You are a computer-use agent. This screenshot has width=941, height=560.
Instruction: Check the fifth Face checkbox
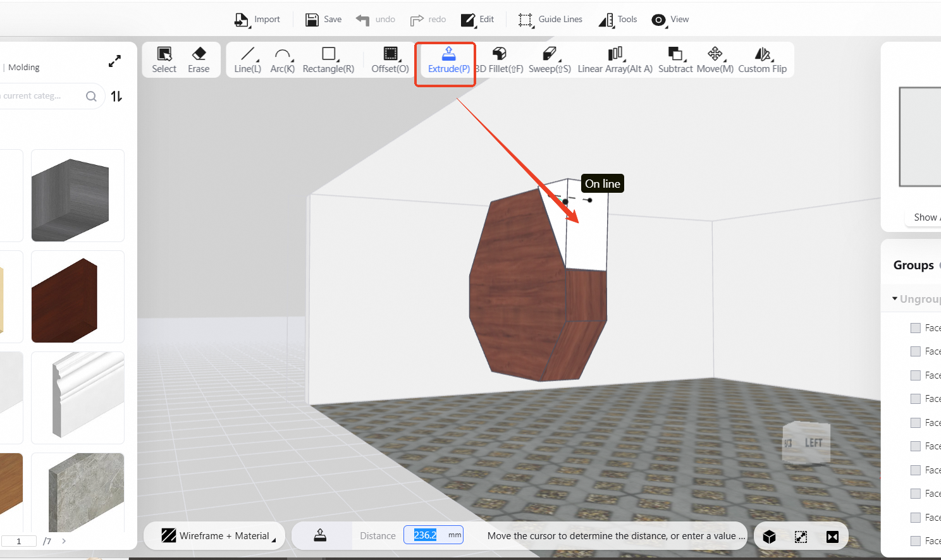[x=915, y=423]
